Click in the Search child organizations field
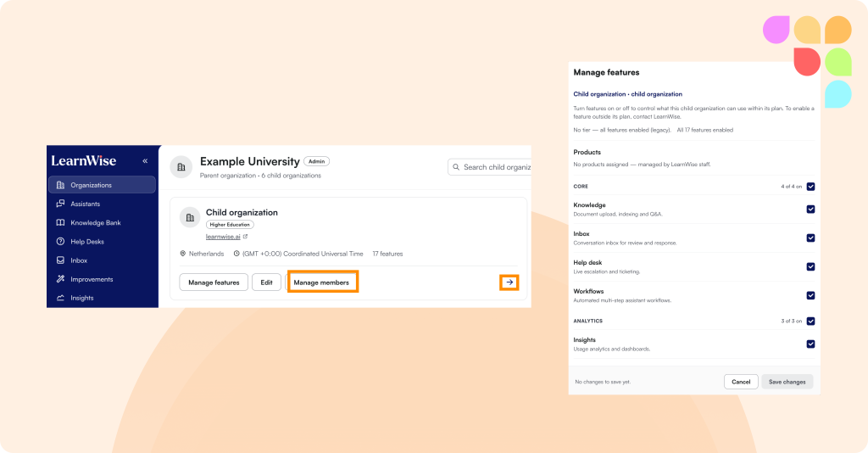 click(489, 166)
